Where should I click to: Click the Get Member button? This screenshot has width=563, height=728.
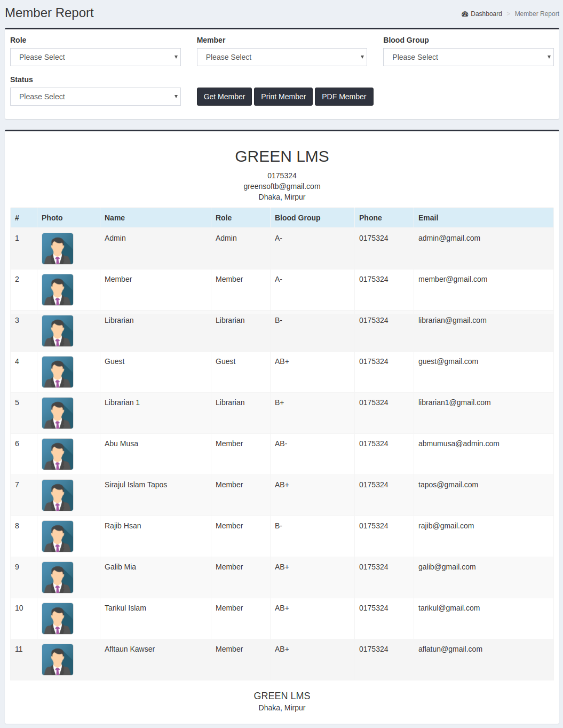coord(224,97)
